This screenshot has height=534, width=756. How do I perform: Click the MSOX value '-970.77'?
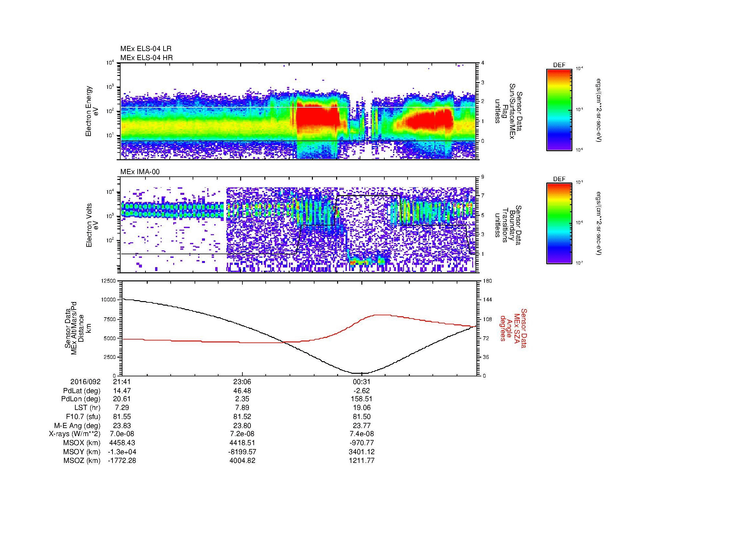point(362,443)
